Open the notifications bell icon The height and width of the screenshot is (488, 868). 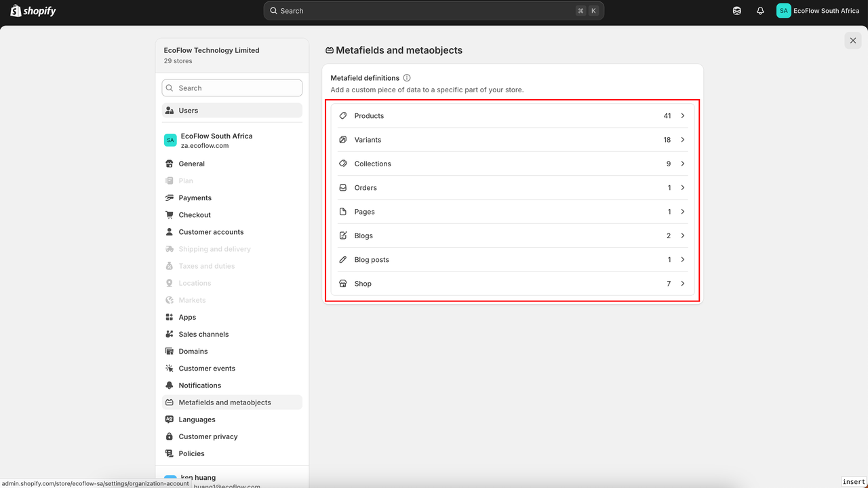760,11
